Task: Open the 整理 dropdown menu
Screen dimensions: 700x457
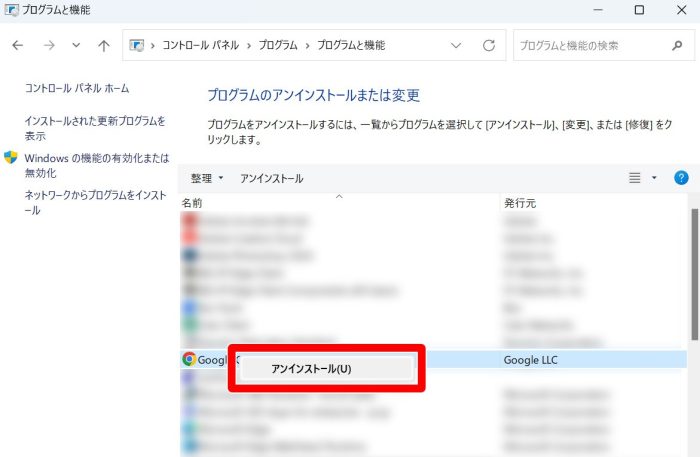Action: [207, 178]
